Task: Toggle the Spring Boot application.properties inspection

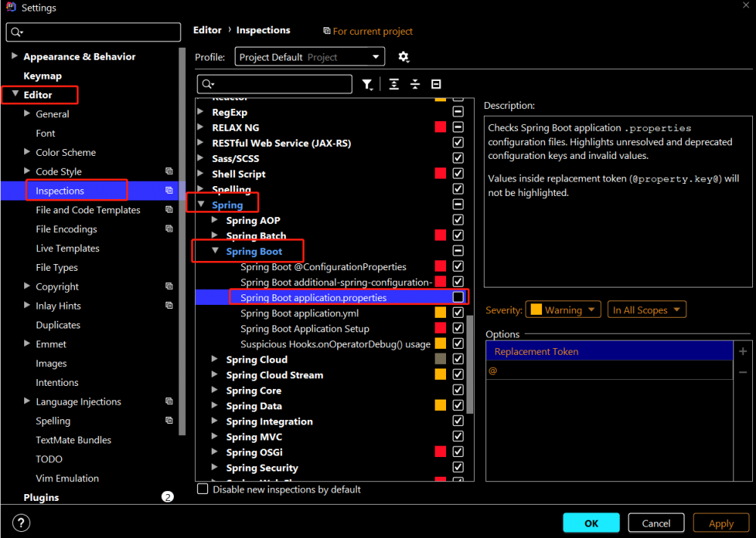Action: [x=457, y=297]
